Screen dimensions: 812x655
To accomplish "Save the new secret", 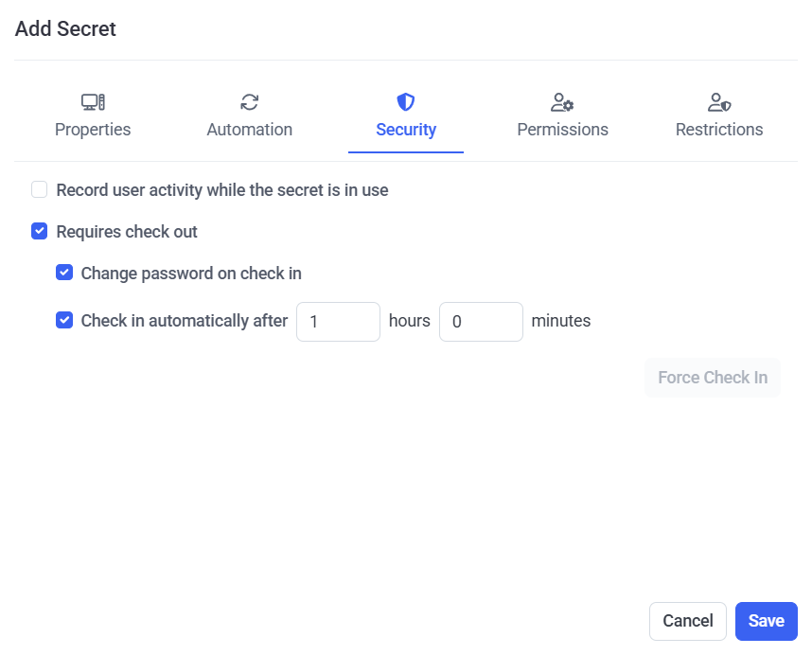I will coord(766,621).
